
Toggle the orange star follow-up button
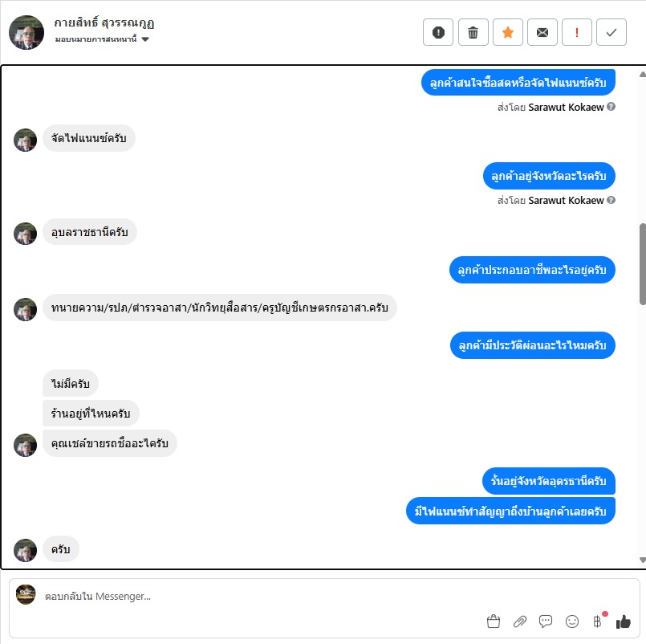click(x=507, y=32)
